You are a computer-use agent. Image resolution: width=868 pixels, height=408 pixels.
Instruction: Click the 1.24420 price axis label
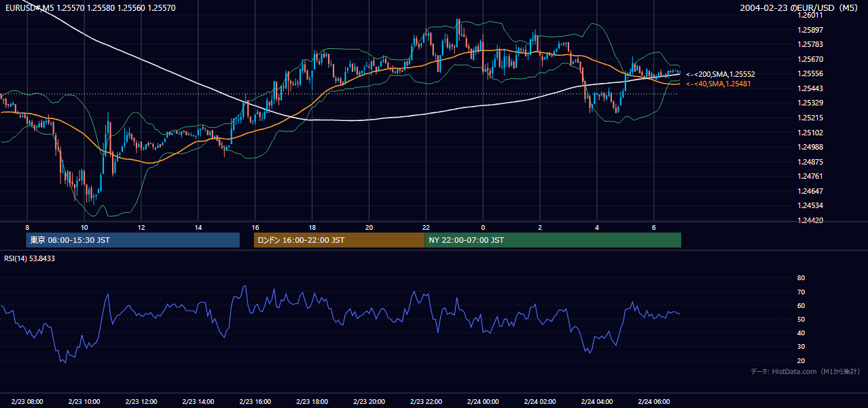pos(811,220)
